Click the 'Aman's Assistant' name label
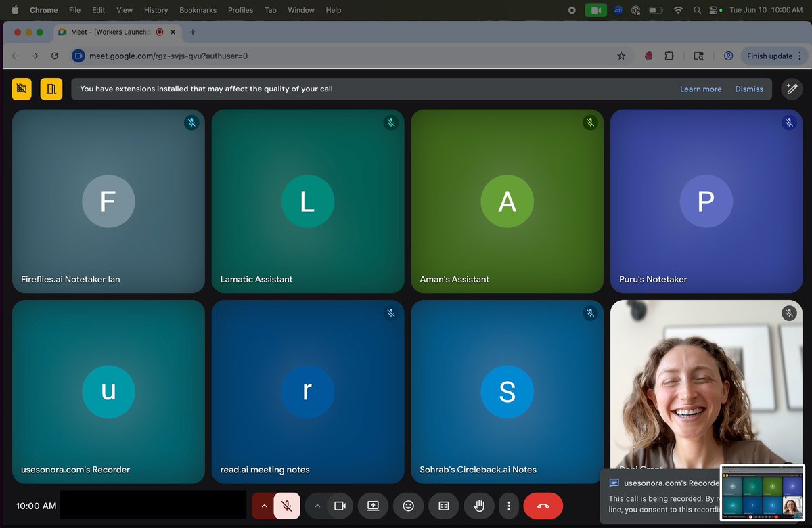The image size is (812, 528). point(454,279)
